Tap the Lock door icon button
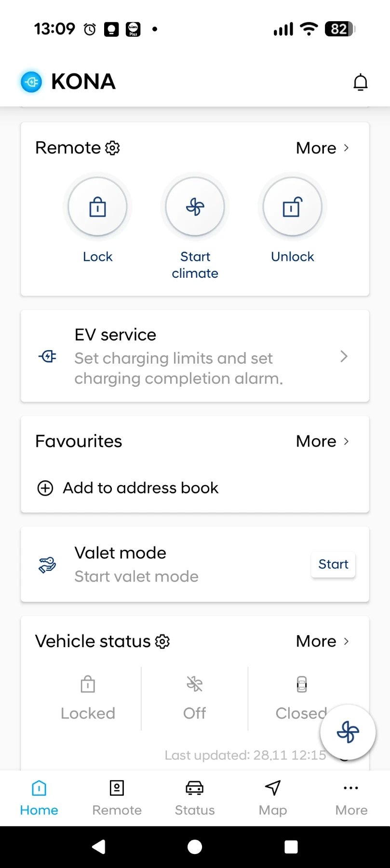This screenshot has width=390, height=868. coord(97,207)
